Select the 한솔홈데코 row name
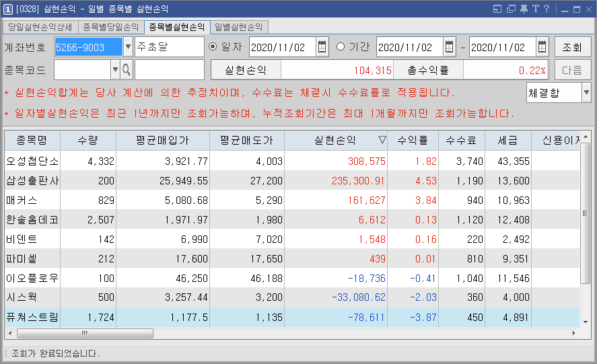 coord(32,220)
